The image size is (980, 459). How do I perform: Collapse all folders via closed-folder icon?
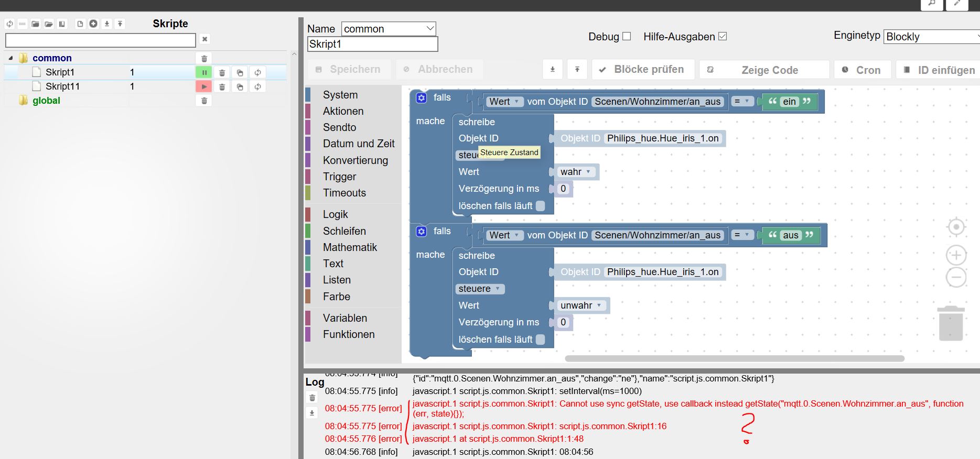(35, 24)
